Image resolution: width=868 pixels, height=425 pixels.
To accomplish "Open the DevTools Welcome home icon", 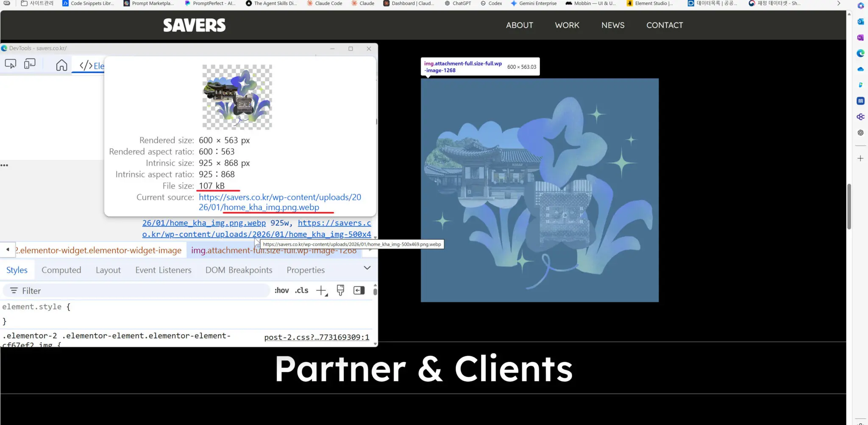I will tap(61, 65).
